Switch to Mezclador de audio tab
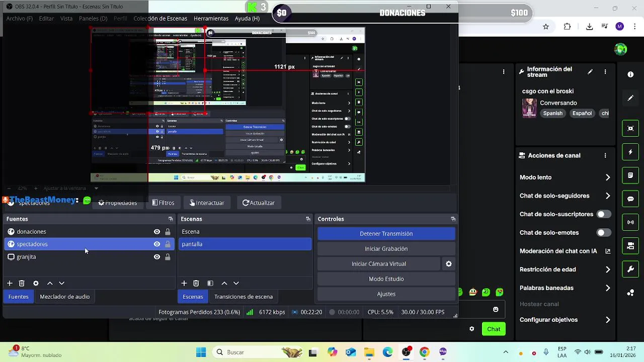Image resolution: width=644 pixels, height=362 pixels. click(x=65, y=297)
